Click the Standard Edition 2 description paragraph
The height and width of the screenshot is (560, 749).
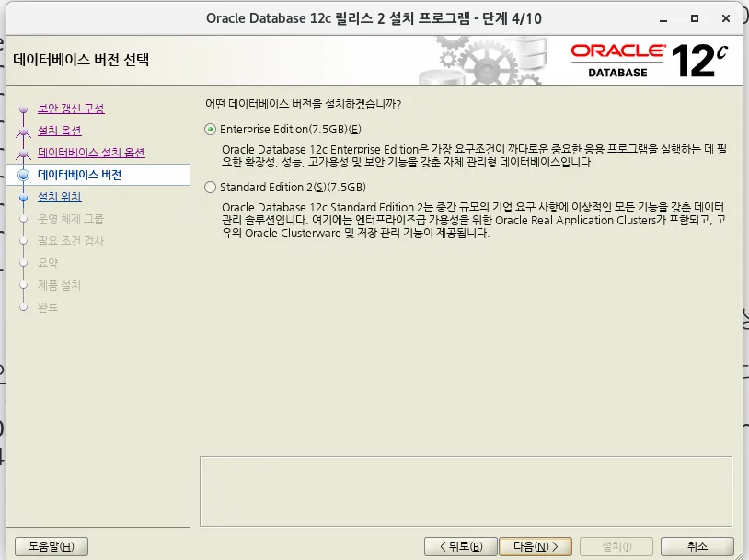click(474, 220)
